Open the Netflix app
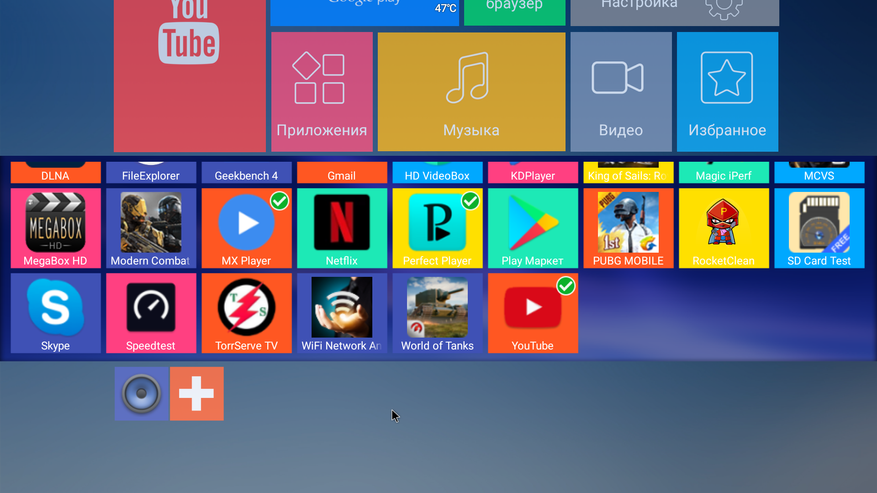 tap(342, 228)
